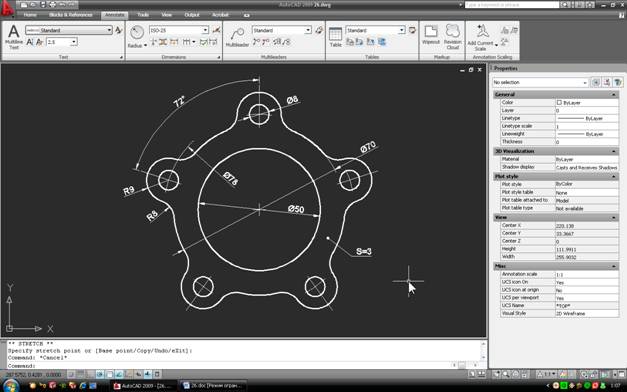Click Select Objects icon in Properties panel

(x=607, y=82)
